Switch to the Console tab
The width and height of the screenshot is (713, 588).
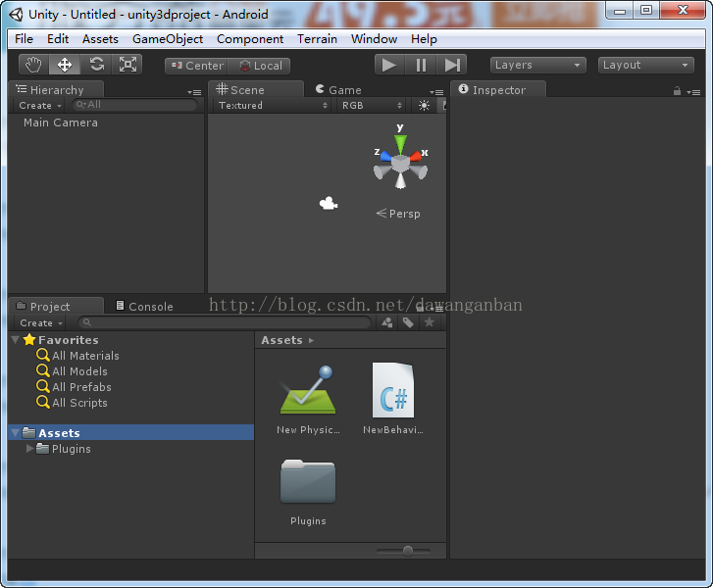(144, 307)
